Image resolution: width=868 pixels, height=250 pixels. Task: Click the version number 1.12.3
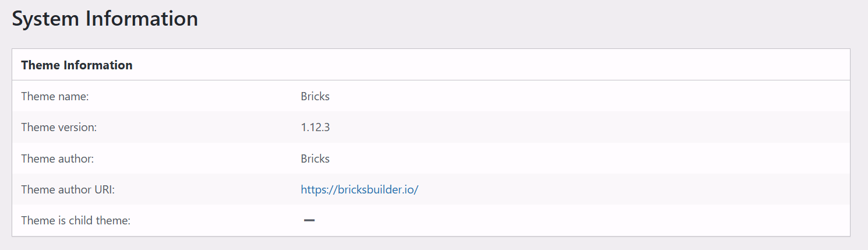click(315, 127)
